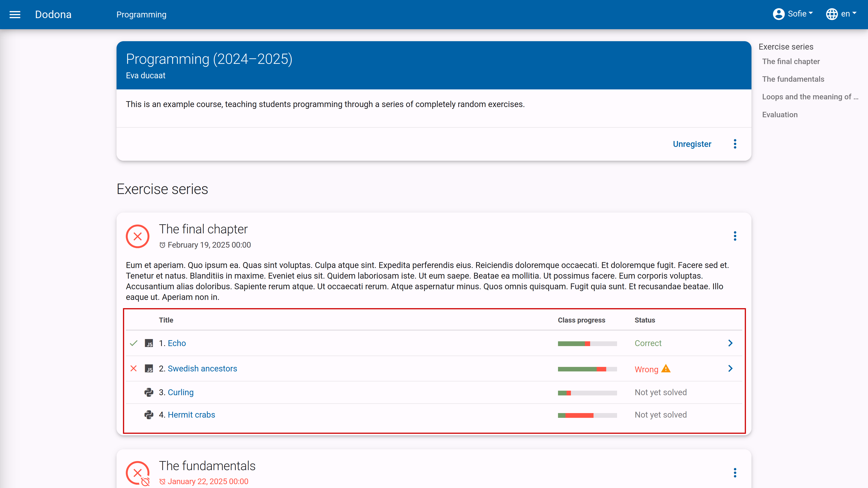Click the user account avatar icon
The height and width of the screenshot is (488, 868).
(x=779, y=14)
